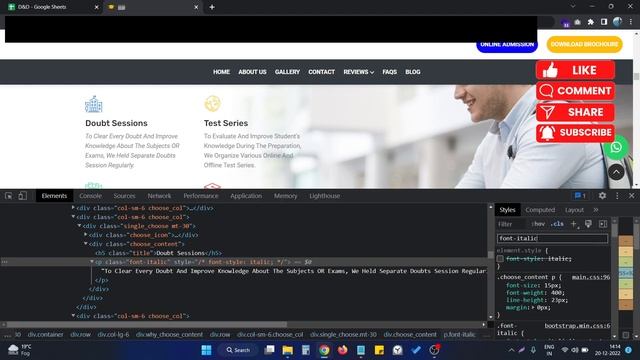This screenshot has height=360, width=640.
Task: Click the purple extension icon in Chrome toolbar
Action: 565,23
